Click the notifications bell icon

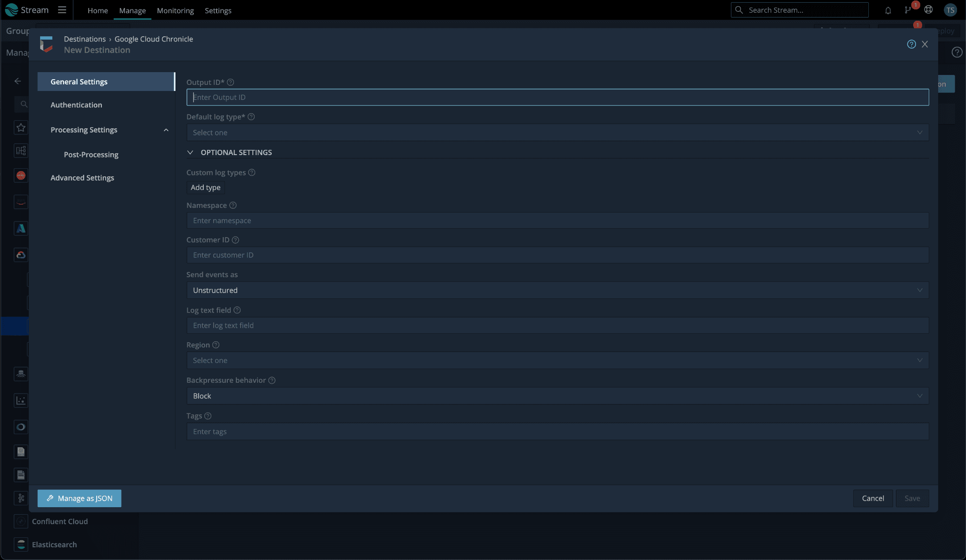click(888, 10)
